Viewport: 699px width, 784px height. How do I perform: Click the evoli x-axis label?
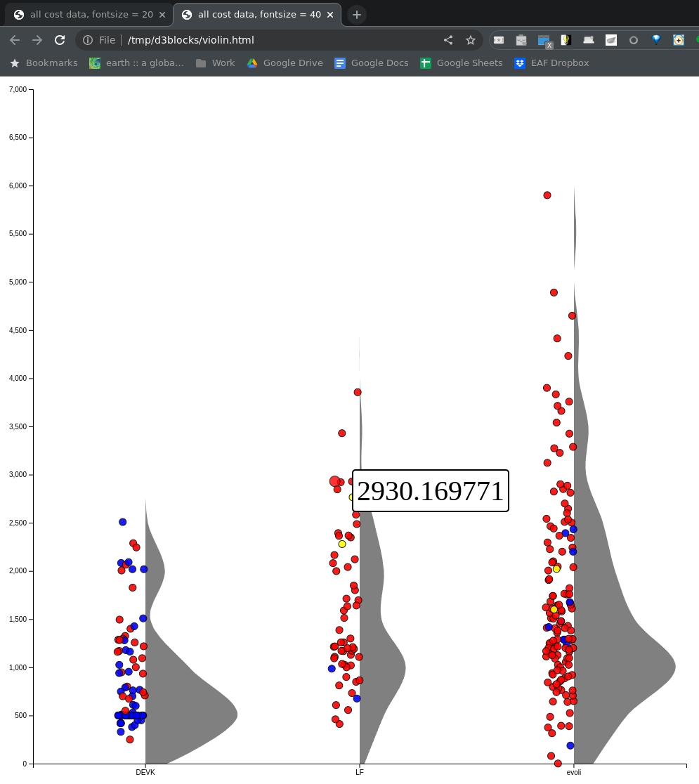(x=573, y=773)
